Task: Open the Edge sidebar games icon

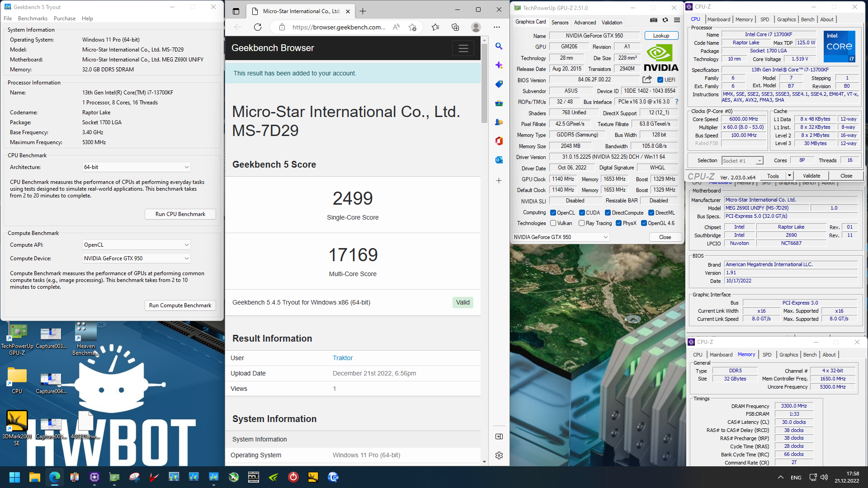Action: click(499, 122)
